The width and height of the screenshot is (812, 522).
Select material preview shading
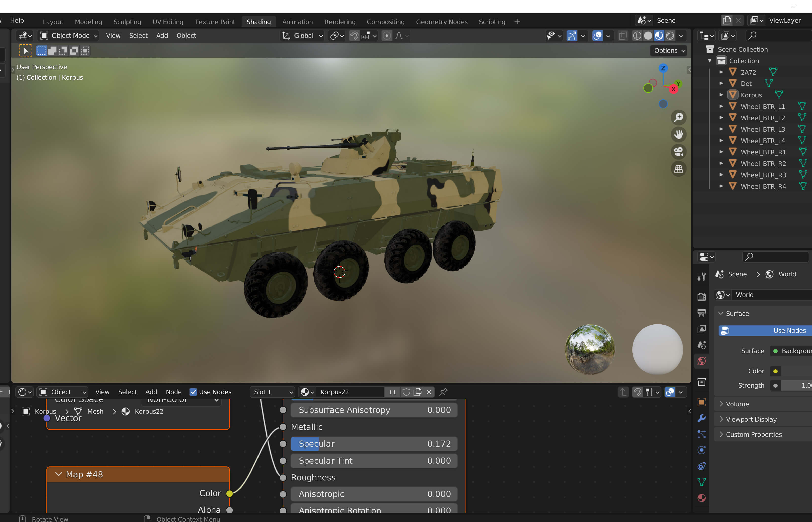pyautogui.click(x=659, y=36)
